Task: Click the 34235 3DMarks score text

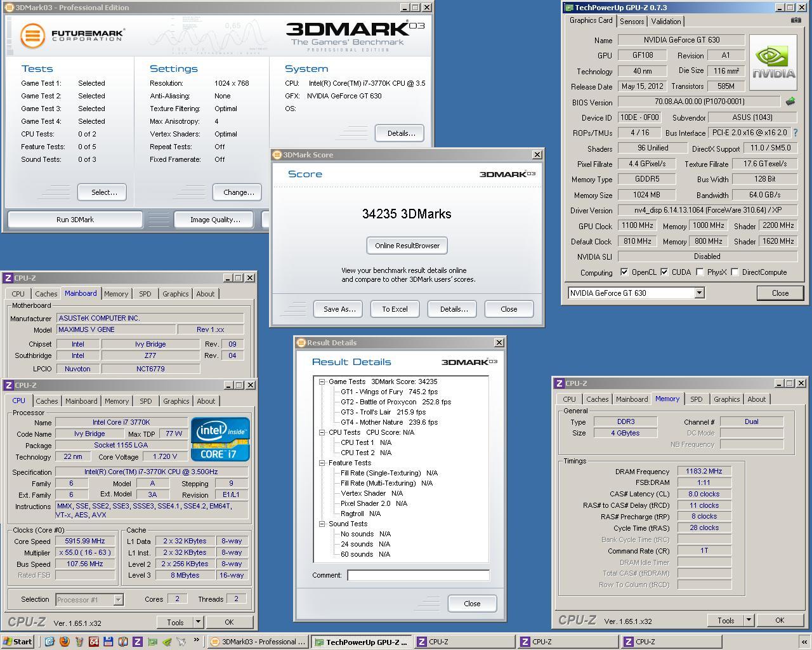Action: coord(407,214)
